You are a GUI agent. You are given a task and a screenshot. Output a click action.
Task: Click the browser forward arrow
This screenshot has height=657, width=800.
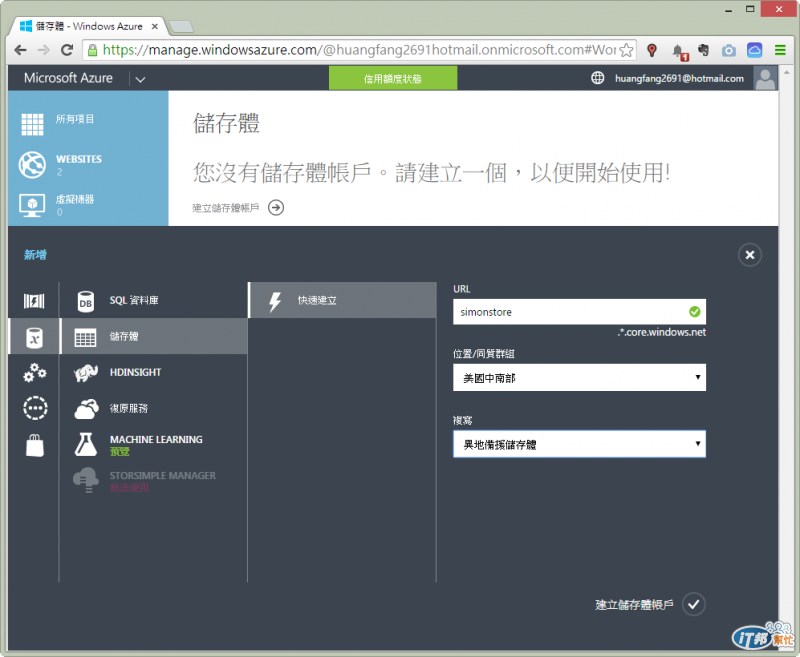click(44, 50)
